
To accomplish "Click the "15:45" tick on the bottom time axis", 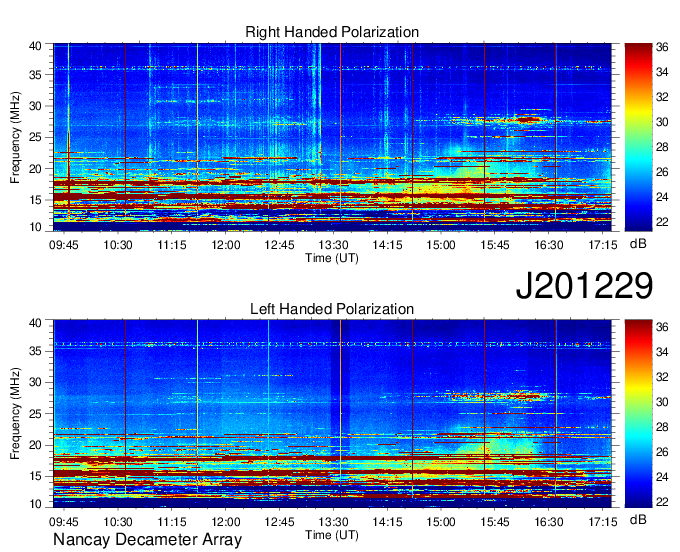I will (495, 521).
